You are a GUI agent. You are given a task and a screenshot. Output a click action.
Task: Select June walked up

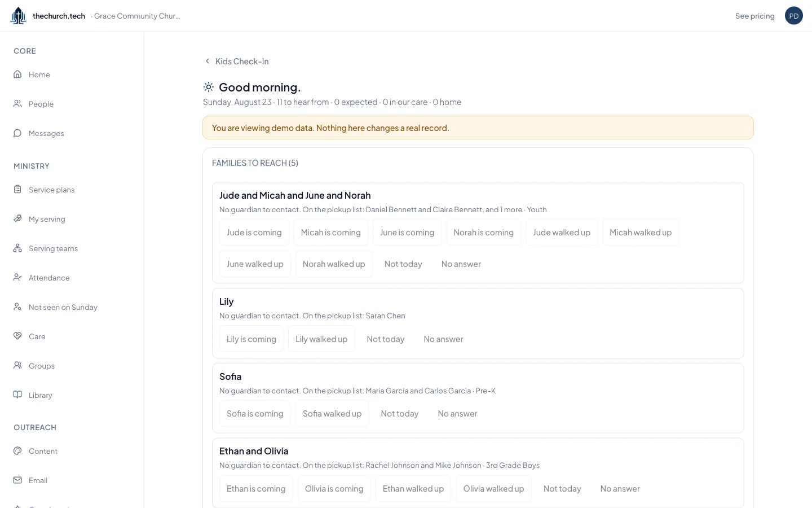point(255,264)
